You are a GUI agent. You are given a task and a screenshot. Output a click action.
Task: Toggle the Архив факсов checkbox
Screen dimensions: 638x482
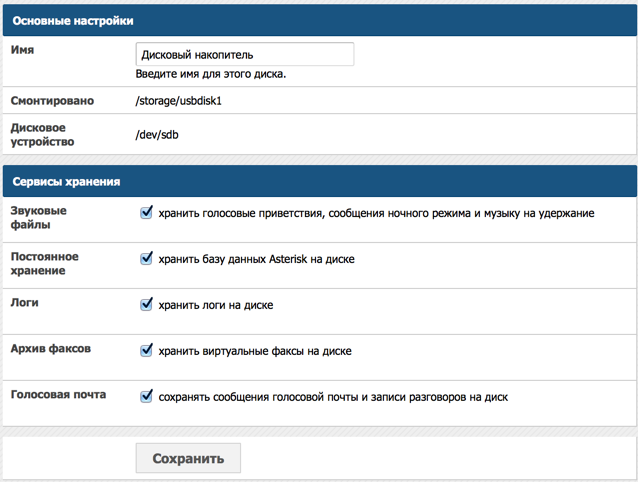pos(146,350)
